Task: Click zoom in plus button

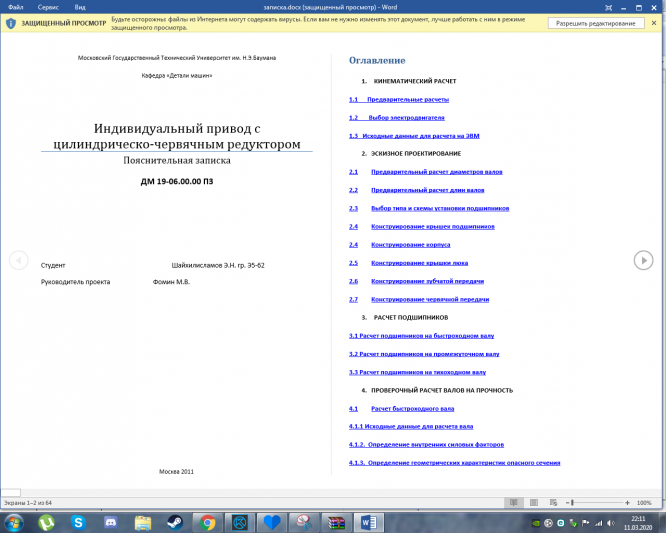Action: click(627, 503)
